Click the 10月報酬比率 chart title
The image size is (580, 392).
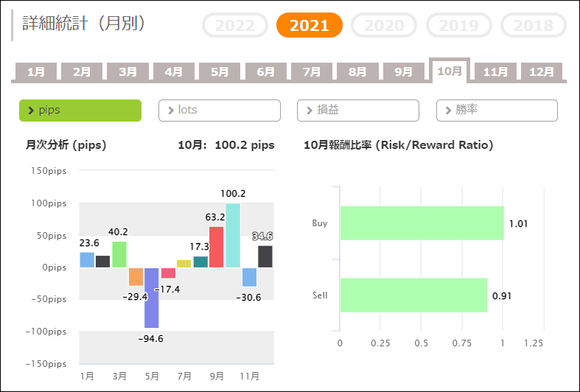click(x=399, y=145)
